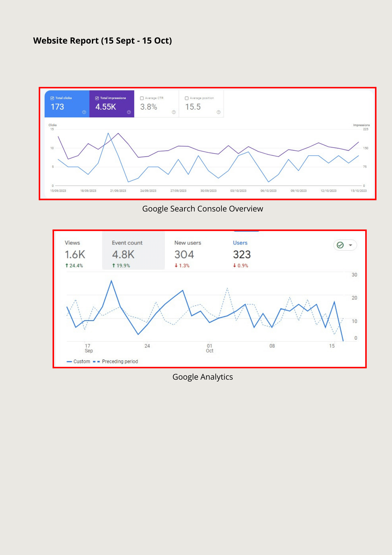Click the 304 new users value
The height and width of the screenshot is (555, 392).
click(184, 254)
